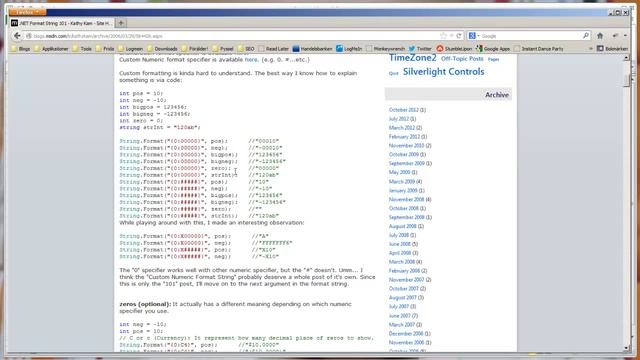
Task: Open the Förälder bookmark folder
Action: tap(195, 49)
